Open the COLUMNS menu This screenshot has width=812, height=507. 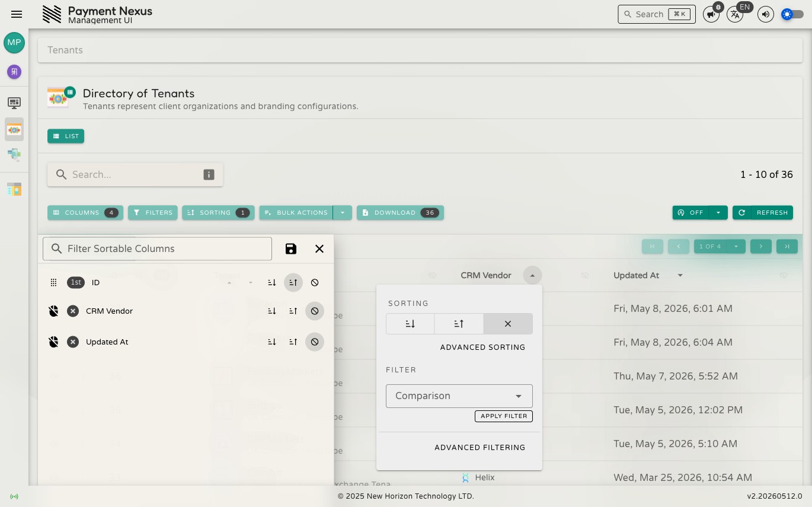tap(85, 212)
